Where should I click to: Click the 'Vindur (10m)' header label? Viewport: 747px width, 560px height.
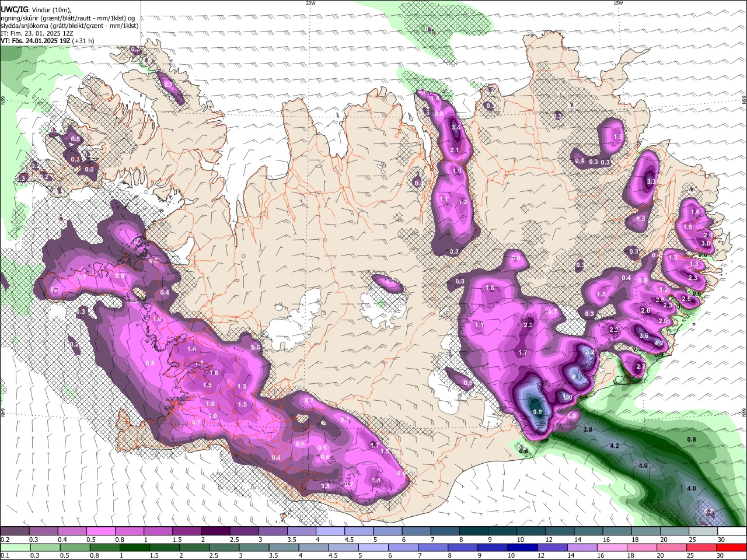click(x=50, y=10)
